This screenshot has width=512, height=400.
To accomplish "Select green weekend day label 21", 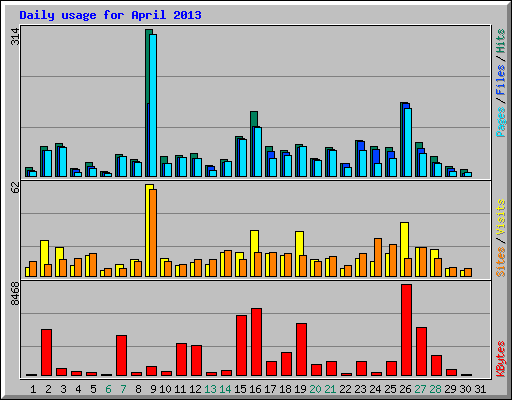I will 330,389.
